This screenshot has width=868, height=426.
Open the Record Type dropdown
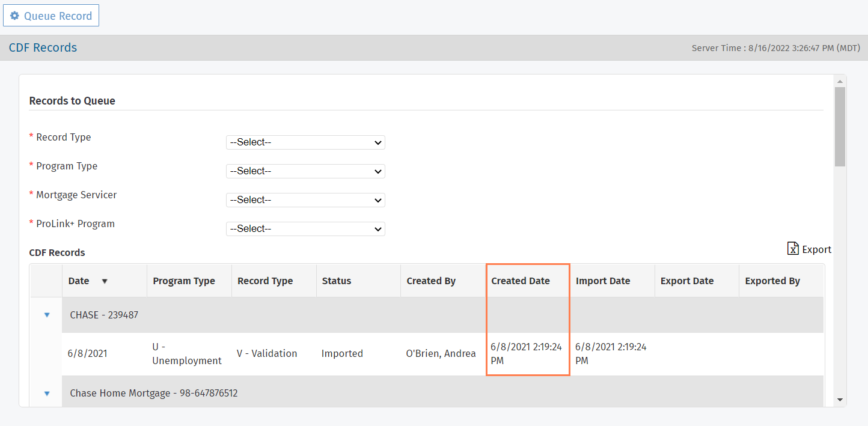coord(305,142)
